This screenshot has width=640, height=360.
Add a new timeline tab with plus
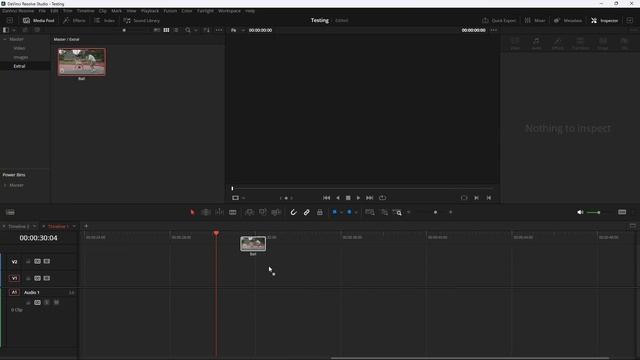(86, 226)
